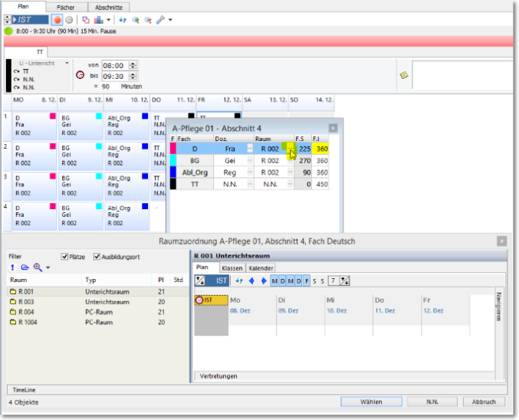This screenshot has height=420, width=519.
Task: Open the bar chart statistics icon
Action: click(x=98, y=19)
